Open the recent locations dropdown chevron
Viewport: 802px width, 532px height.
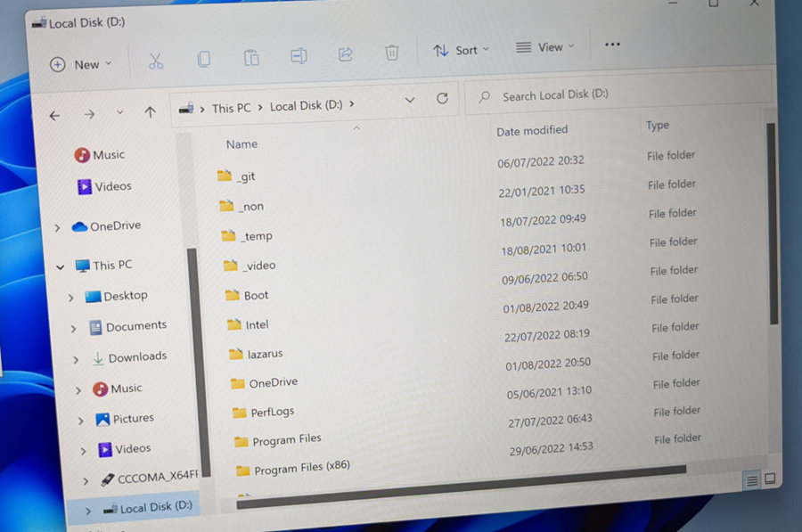(119, 112)
